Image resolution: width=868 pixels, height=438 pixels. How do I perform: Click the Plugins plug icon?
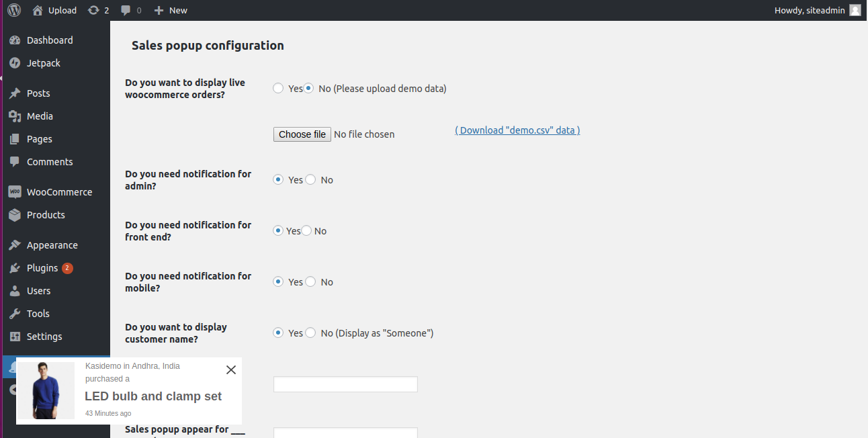tap(15, 268)
